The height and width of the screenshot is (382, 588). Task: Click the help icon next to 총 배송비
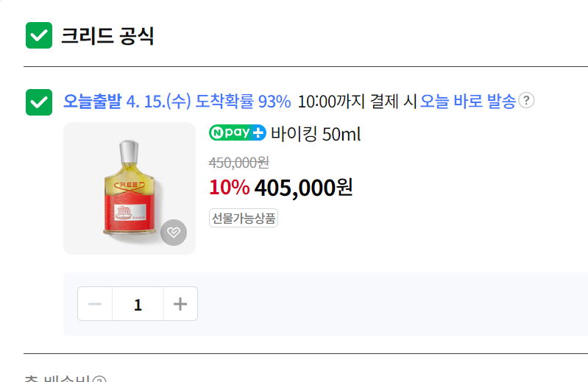99,381
